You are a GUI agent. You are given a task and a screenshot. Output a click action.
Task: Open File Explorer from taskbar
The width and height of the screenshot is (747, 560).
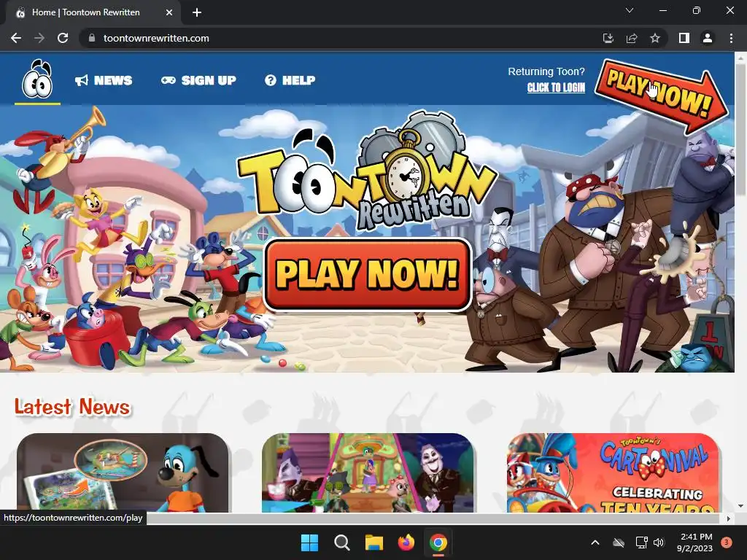374,542
